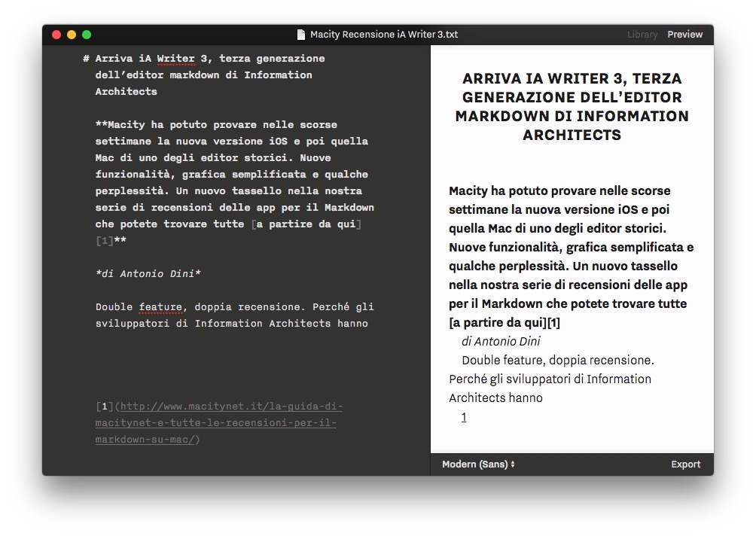Enter full screen with the green button
This screenshot has height=536, width=756.
point(87,35)
